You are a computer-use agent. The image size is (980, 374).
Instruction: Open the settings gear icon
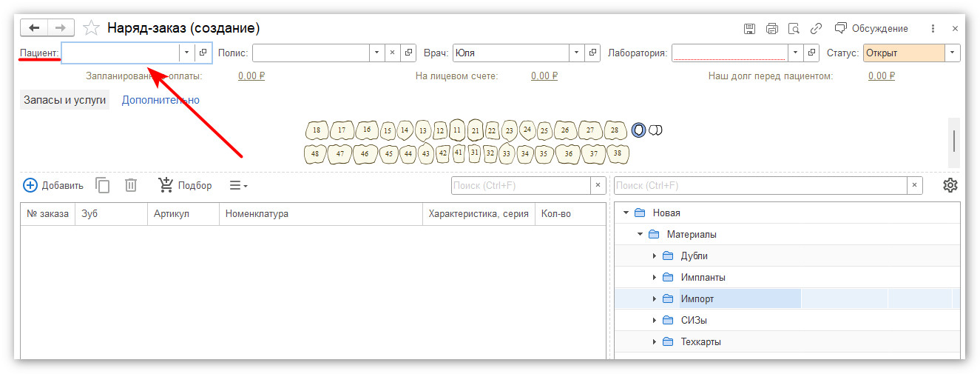pos(950,185)
